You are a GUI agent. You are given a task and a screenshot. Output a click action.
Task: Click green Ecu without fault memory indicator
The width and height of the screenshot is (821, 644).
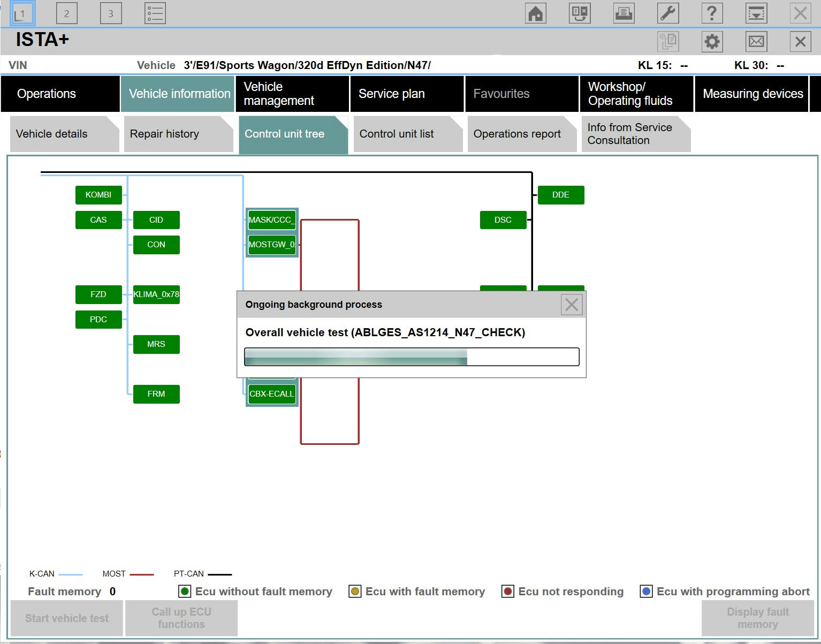point(185,592)
